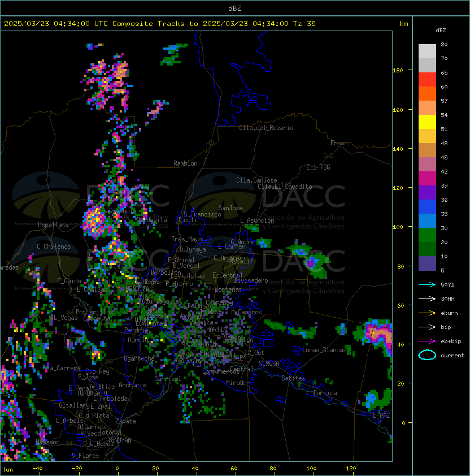Image resolution: width=470 pixels, height=476 pixels.
Task: Select the pink bip arrow symbol
Action: coord(427,327)
